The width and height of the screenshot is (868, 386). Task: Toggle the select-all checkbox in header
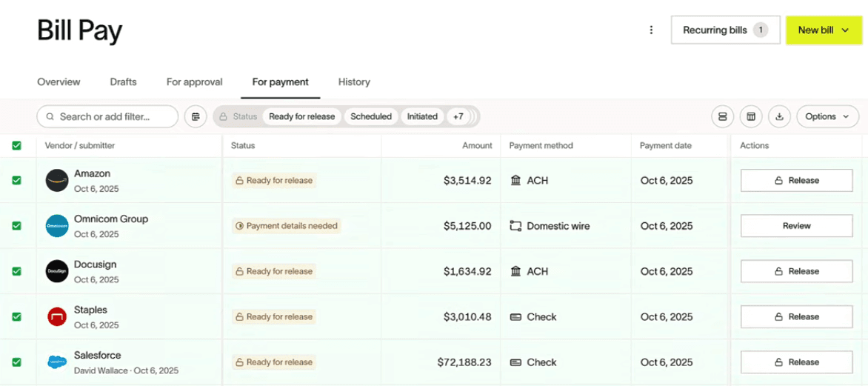(x=16, y=146)
